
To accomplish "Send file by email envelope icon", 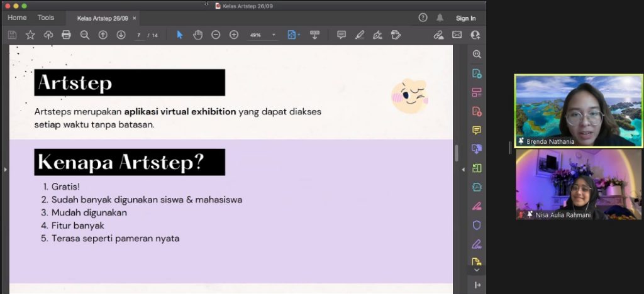I will pyautogui.click(x=457, y=35).
